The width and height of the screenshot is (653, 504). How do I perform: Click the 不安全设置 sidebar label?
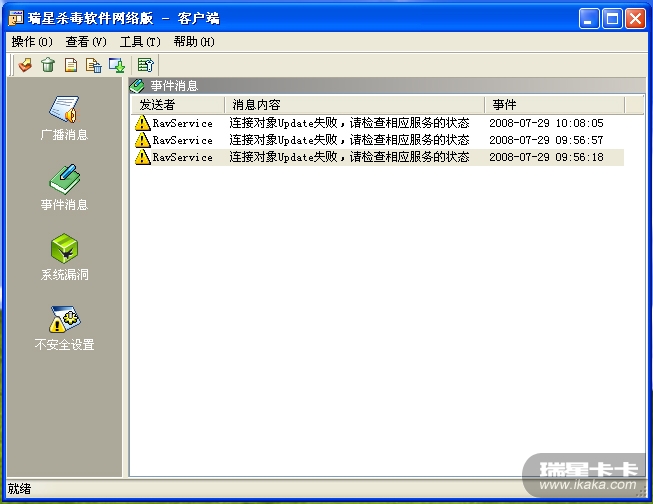click(x=65, y=344)
